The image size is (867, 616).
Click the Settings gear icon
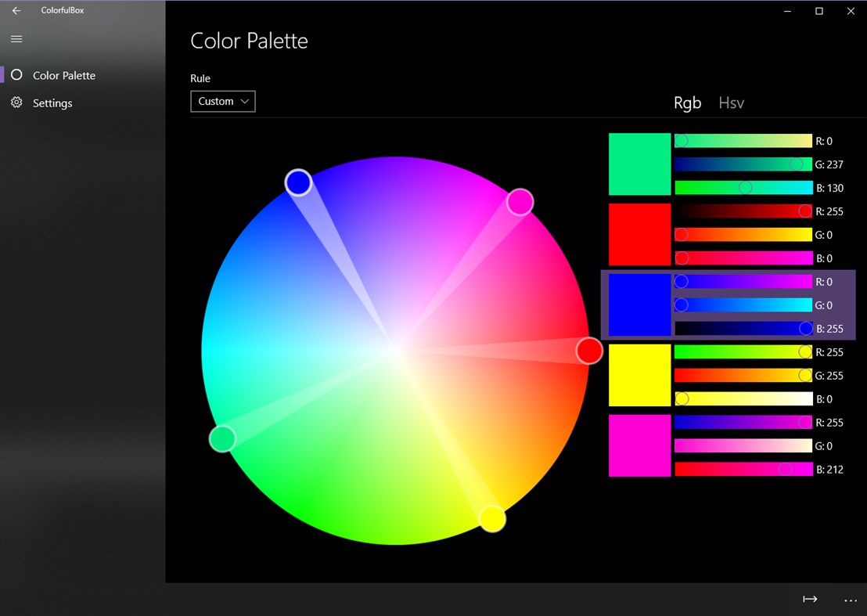click(16, 103)
